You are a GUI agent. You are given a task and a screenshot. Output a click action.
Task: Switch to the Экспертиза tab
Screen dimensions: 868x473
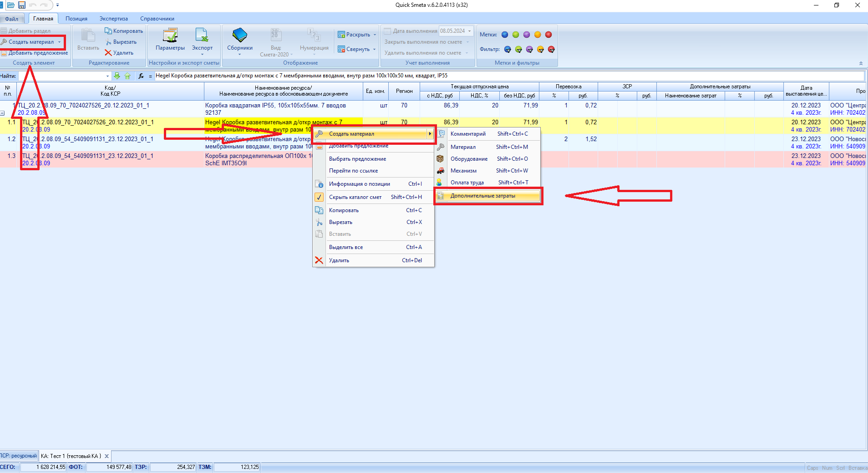coord(114,19)
